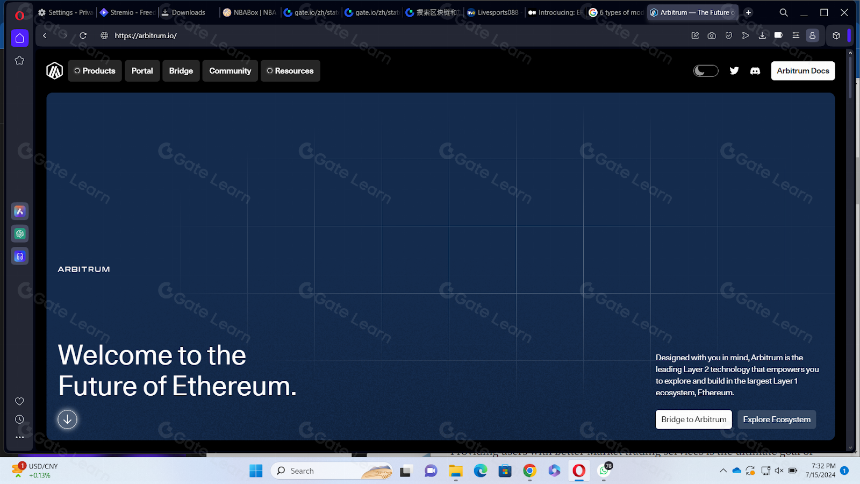Click the Windows taskbar Search box
860x484 pixels.
333,471
